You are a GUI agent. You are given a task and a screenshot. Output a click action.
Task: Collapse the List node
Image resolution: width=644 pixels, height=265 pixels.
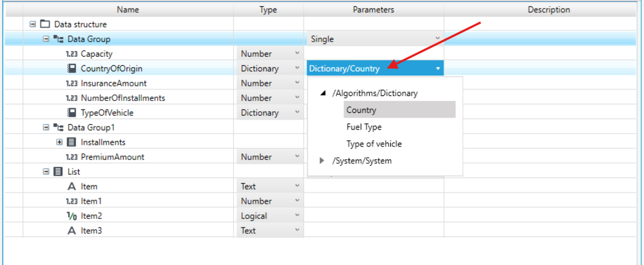(x=46, y=171)
